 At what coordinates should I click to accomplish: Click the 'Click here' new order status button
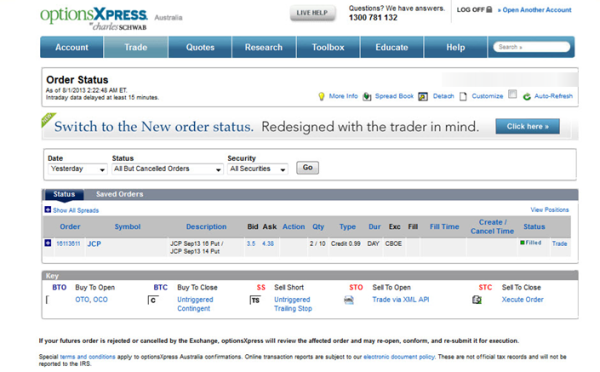pyautogui.click(x=527, y=126)
